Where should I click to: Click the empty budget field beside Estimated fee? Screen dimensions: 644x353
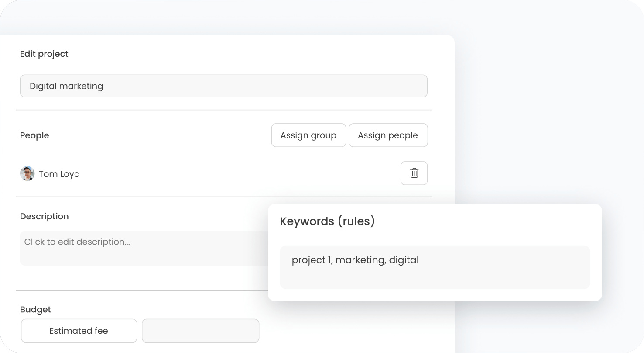(x=201, y=331)
